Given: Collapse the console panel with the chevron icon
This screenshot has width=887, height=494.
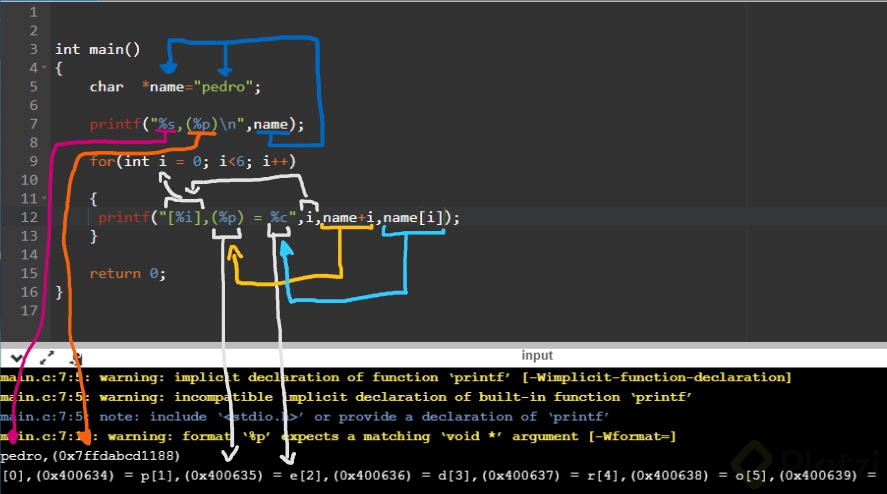Looking at the screenshot, I should click(x=16, y=358).
